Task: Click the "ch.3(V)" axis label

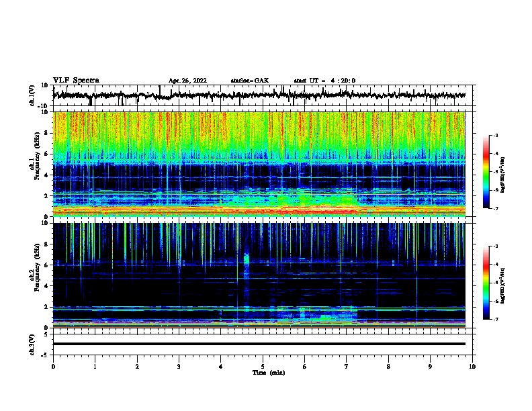Action: (32, 345)
